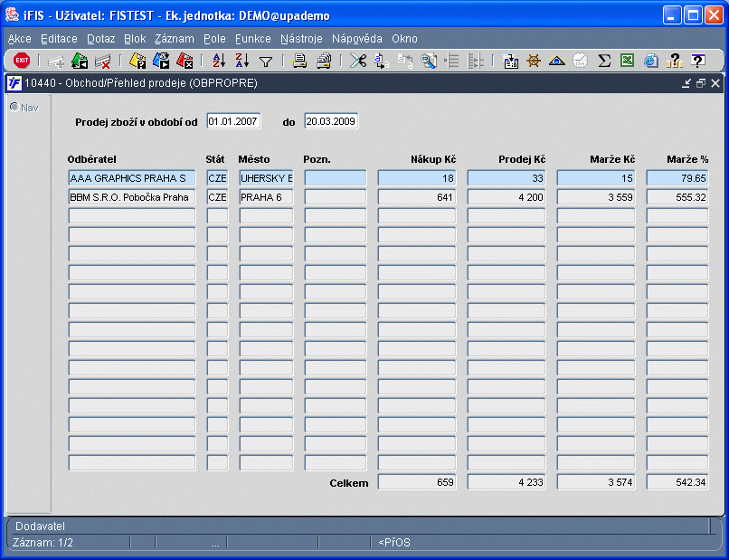The image size is (729, 560).
Task: Click the execute query icon
Action: (161, 61)
